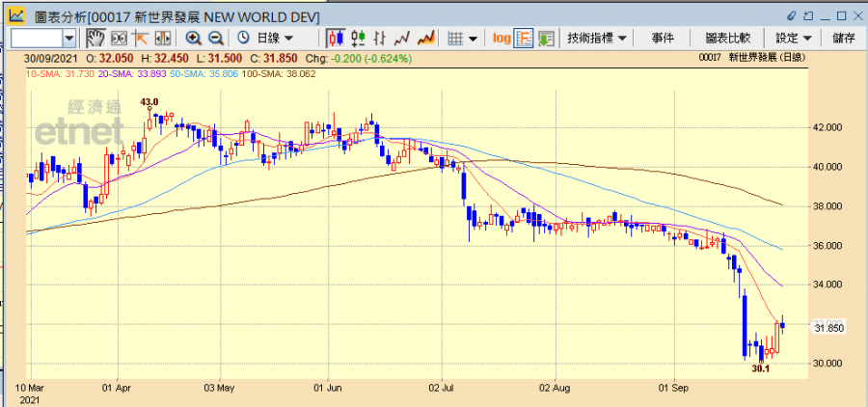Screen dimensions: 868x407
Task: Click the 儲存 save button
Action: pyautogui.click(x=843, y=38)
